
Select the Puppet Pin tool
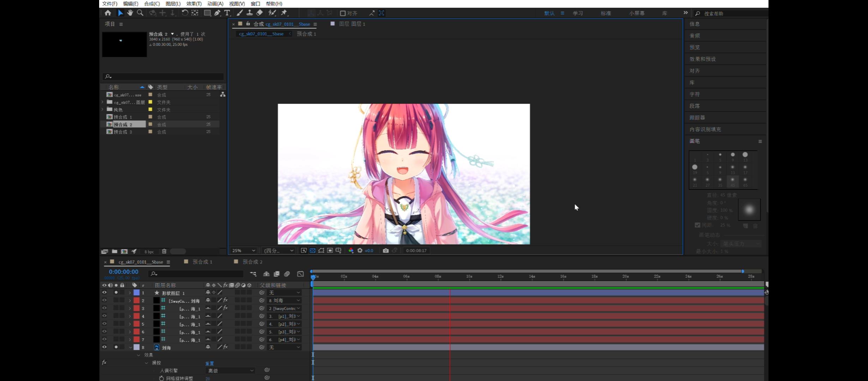[x=284, y=13]
